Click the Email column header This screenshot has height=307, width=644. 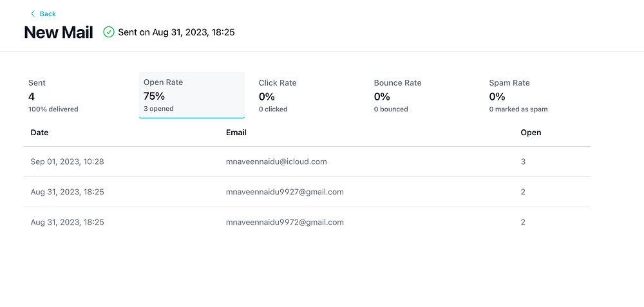click(x=236, y=133)
